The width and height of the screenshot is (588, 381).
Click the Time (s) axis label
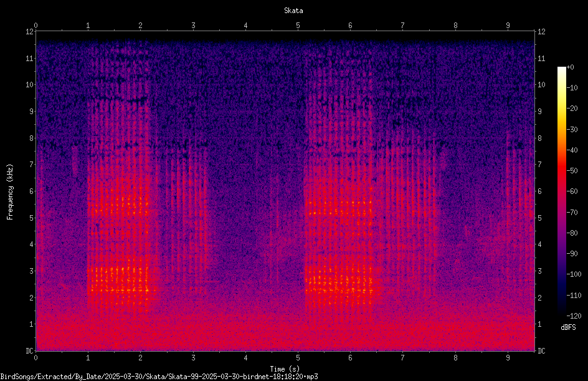(x=285, y=369)
